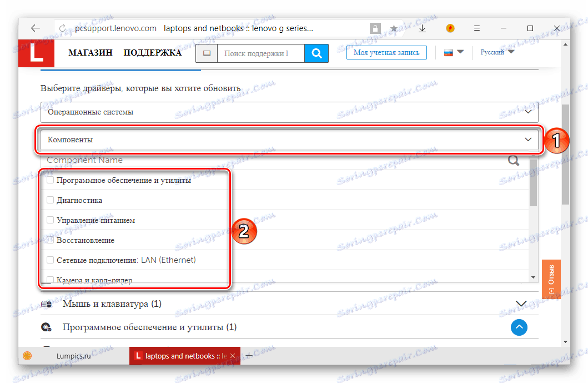Open the downloads arrow icon in browser toolbar

point(422,28)
